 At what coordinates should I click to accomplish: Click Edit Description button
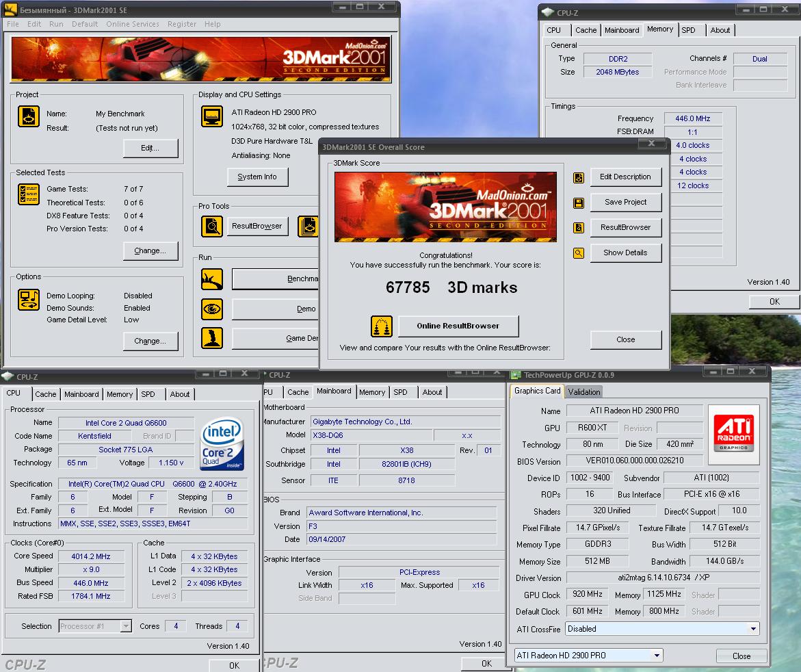[625, 177]
